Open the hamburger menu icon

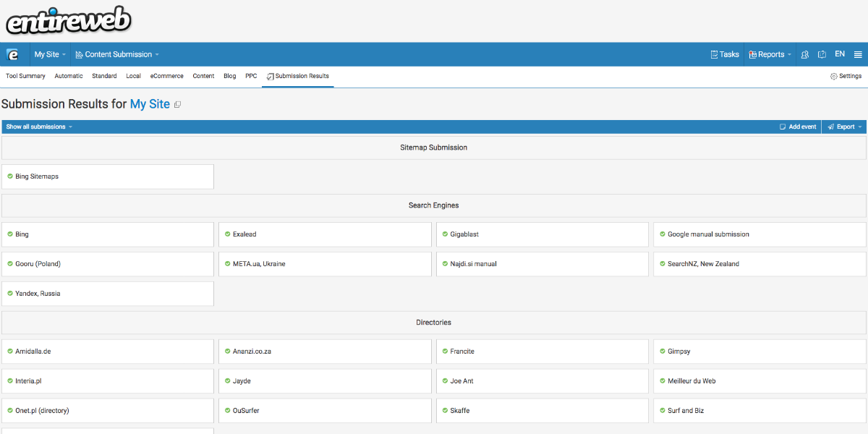[858, 54]
